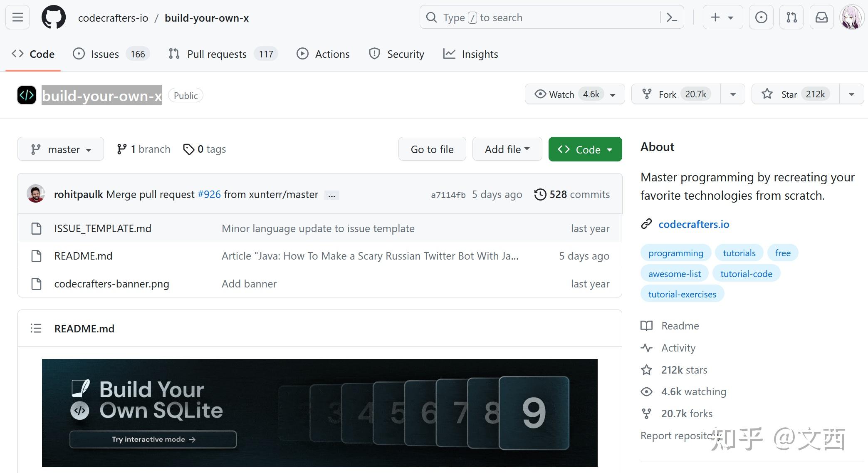Expand the Add file dropdown
The width and height of the screenshot is (868, 473).
(507, 149)
